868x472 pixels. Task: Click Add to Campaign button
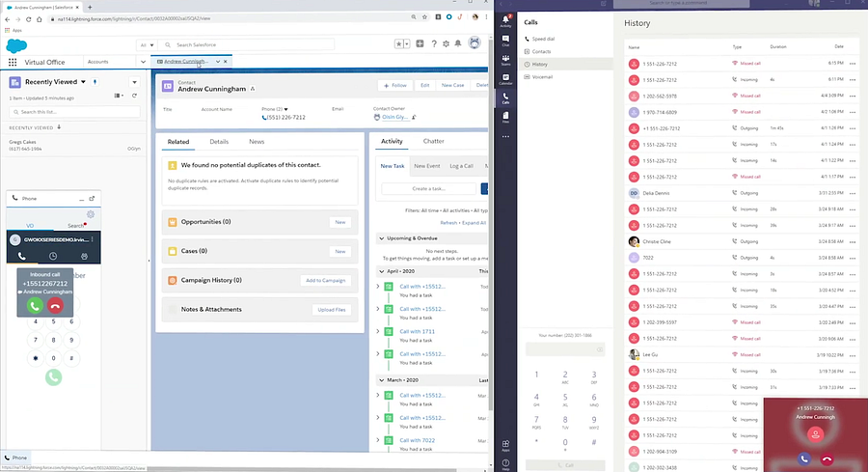point(326,280)
